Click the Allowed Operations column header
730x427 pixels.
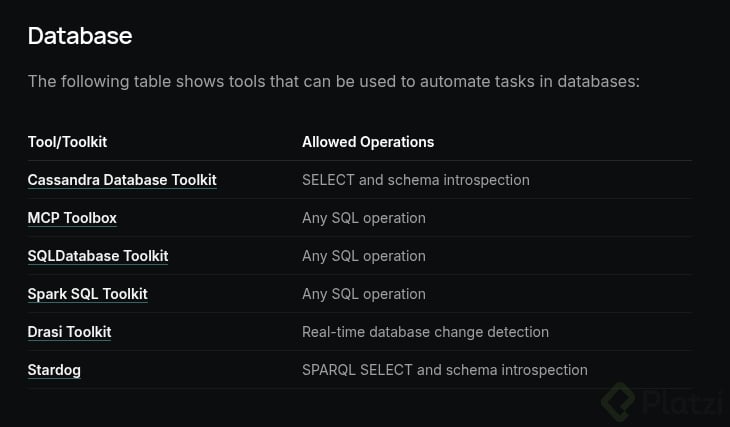(x=368, y=142)
